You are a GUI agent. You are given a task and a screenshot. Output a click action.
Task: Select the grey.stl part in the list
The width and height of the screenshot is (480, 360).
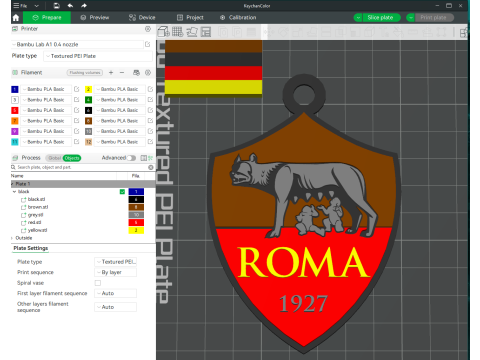click(35, 215)
